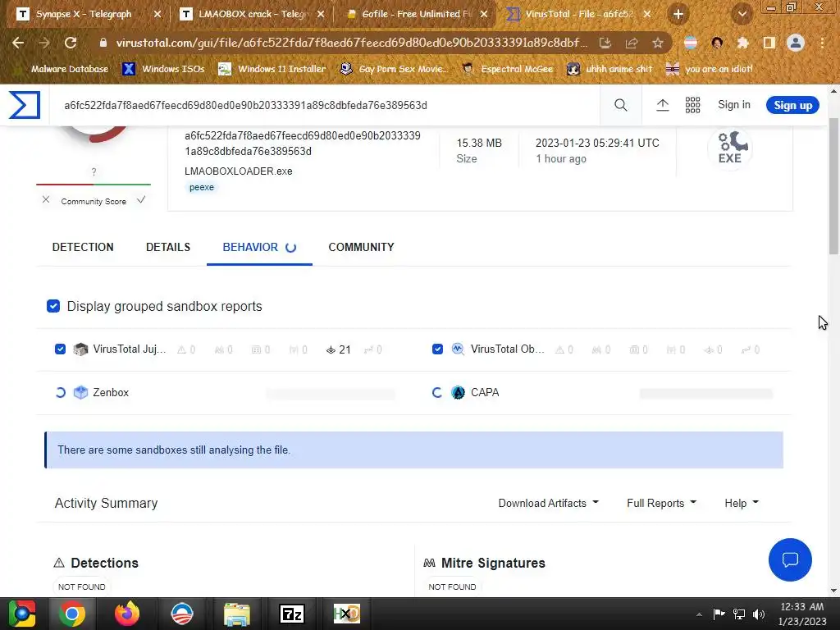The image size is (840, 630).
Task: Click the avatar extension icon
Action: pos(717,43)
